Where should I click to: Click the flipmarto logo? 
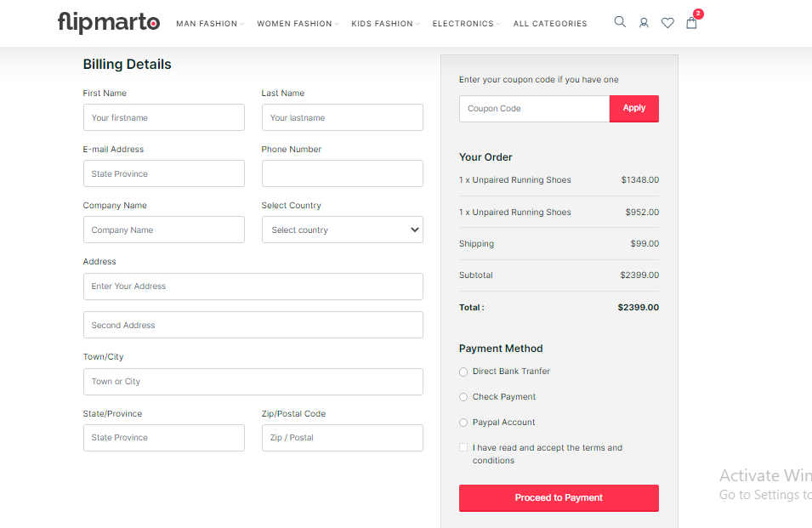108,21
